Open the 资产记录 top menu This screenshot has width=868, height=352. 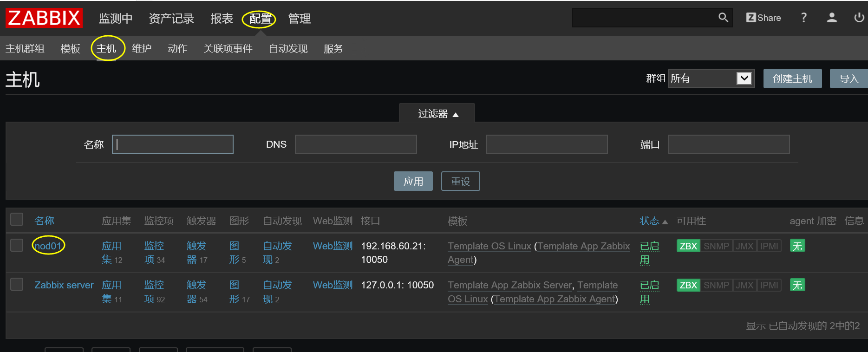[x=171, y=19]
